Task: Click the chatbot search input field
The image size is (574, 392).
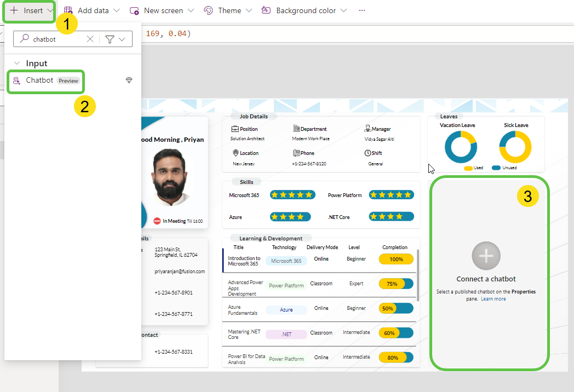Action: tap(58, 39)
